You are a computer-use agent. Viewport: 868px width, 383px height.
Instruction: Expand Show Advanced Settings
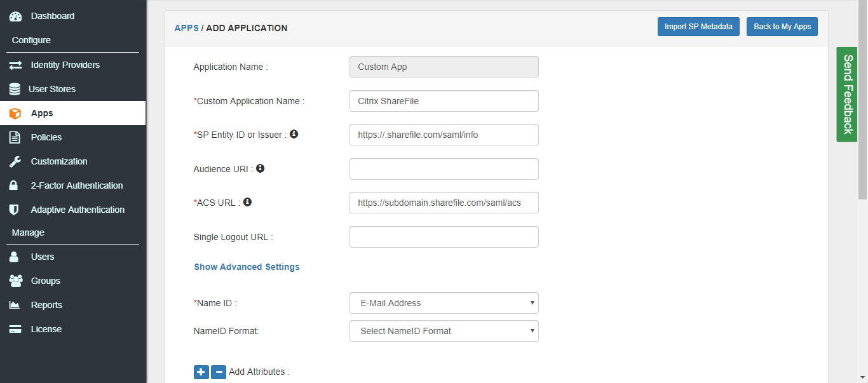247,267
